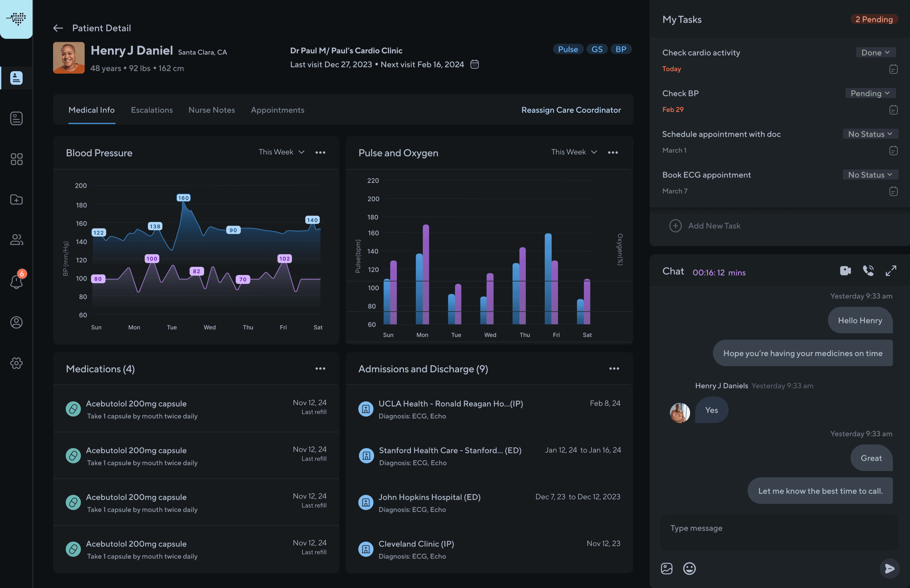Open Admissions and Discharge more options

614,368
